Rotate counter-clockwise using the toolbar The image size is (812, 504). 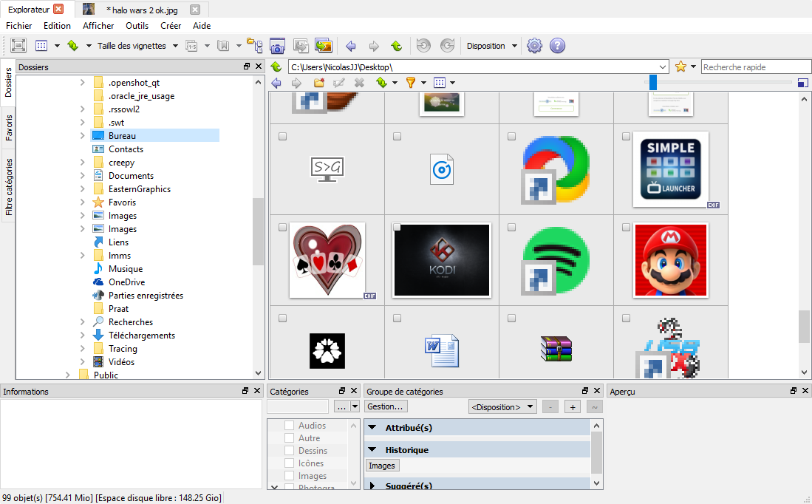[x=423, y=46]
